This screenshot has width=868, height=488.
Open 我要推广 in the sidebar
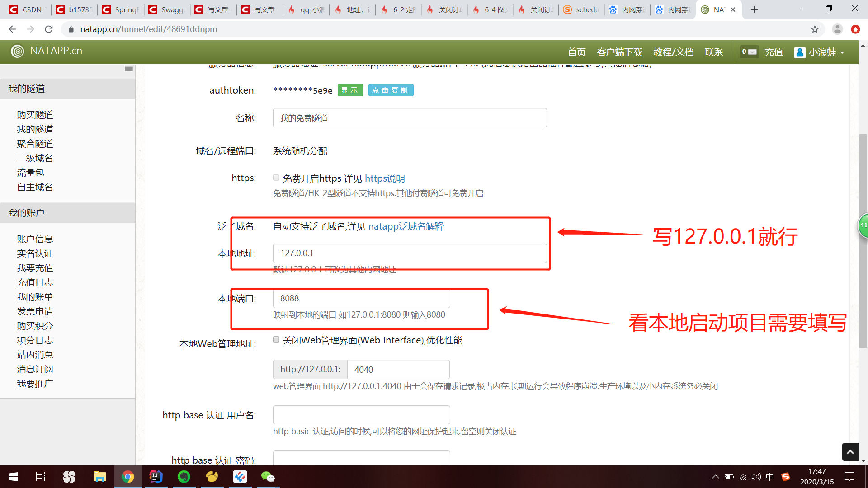pyautogui.click(x=35, y=384)
